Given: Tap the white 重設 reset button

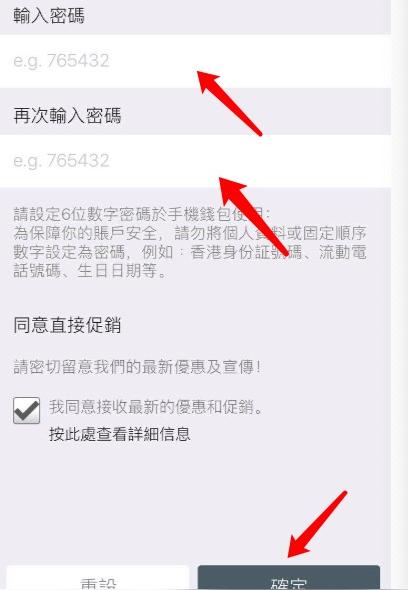Looking at the screenshot, I should pyautogui.click(x=97, y=578).
